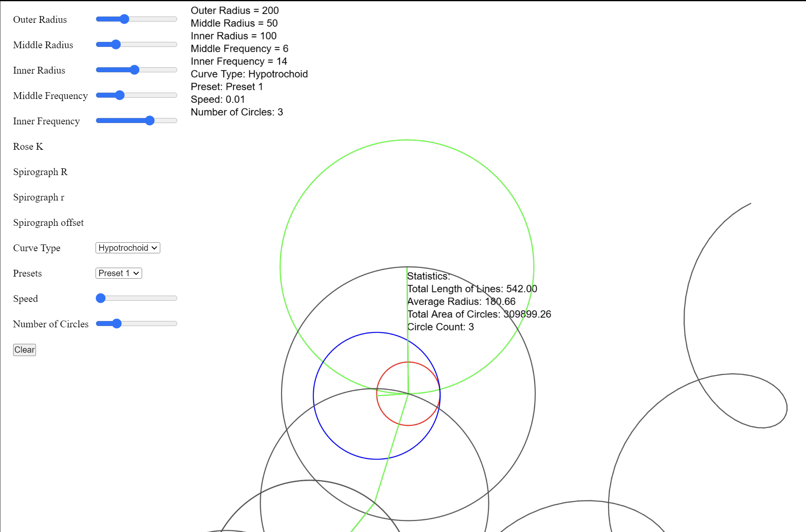Click the 'Rose K' label

28,146
